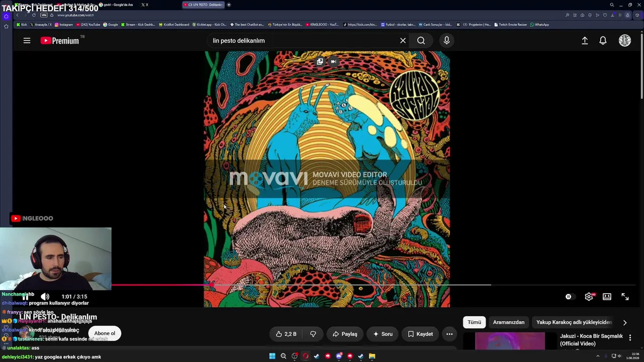Screen dimensions: 644x362
Task: Open the taskbar clock showing 22:36
Action: point(632,356)
